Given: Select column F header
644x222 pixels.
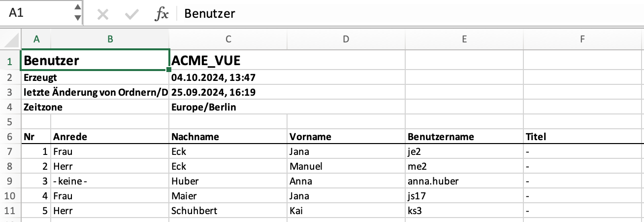Looking at the screenshot, I should tap(583, 39).
